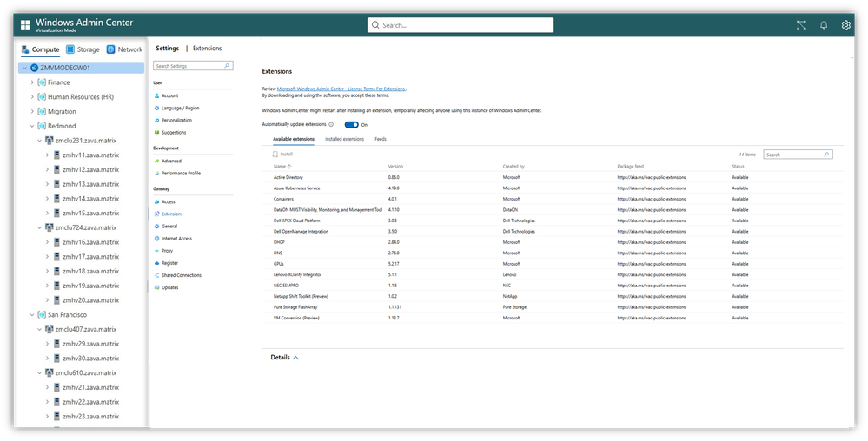Select the Pure Storage FlashArray row
This screenshot has height=441, width=868.
(553, 307)
